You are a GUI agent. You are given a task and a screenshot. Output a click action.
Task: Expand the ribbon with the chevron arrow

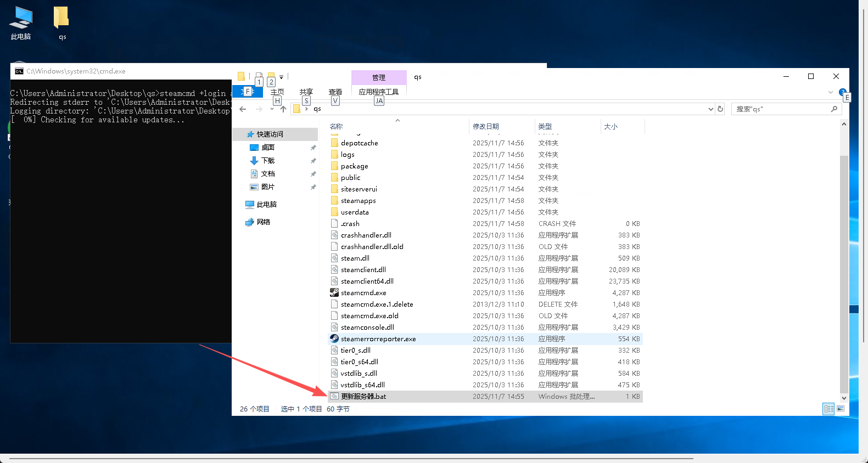point(831,92)
